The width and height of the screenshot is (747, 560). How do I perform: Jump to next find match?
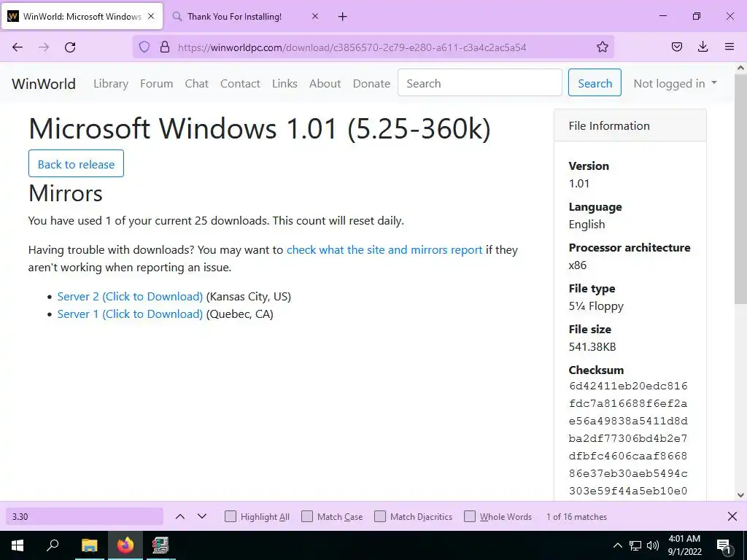coord(202,516)
